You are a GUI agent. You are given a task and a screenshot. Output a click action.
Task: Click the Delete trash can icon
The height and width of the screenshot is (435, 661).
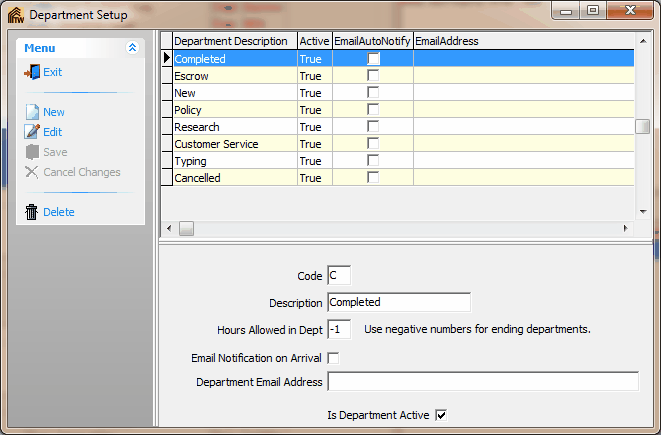point(32,212)
